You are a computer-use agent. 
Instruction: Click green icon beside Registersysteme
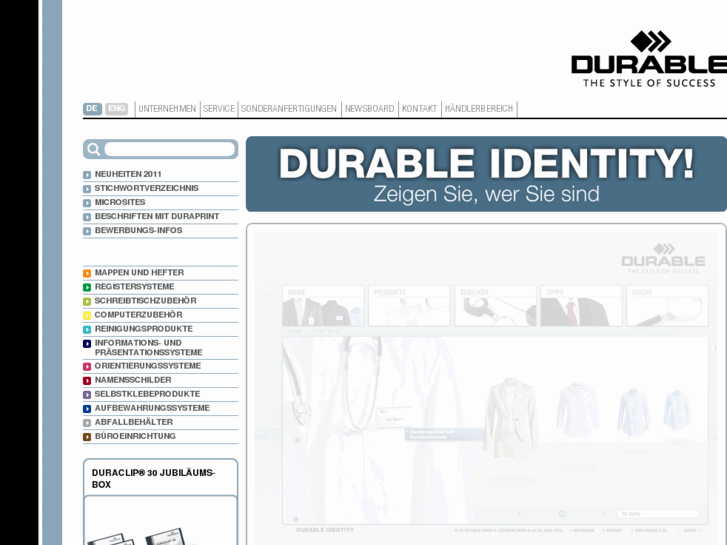[x=87, y=287]
